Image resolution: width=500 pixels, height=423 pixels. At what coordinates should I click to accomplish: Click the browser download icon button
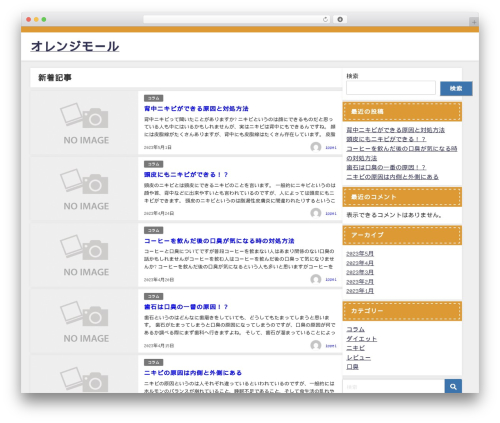[340, 19]
